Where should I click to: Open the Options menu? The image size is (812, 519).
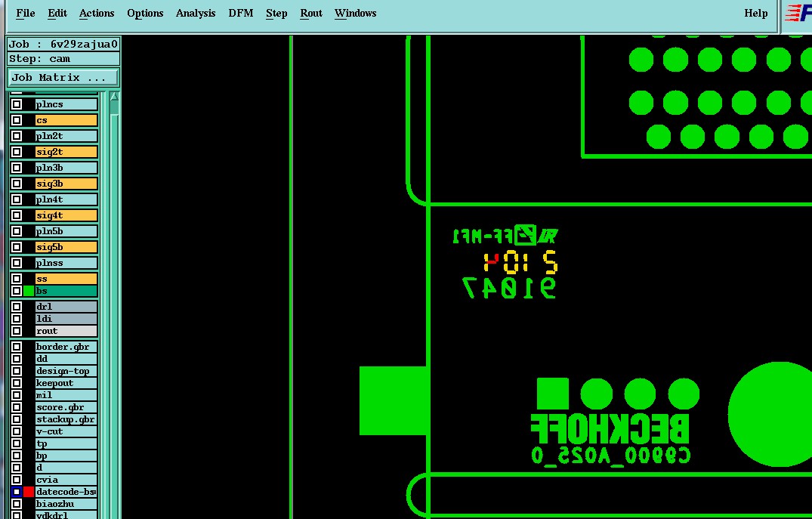pyautogui.click(x=145, y=14)
